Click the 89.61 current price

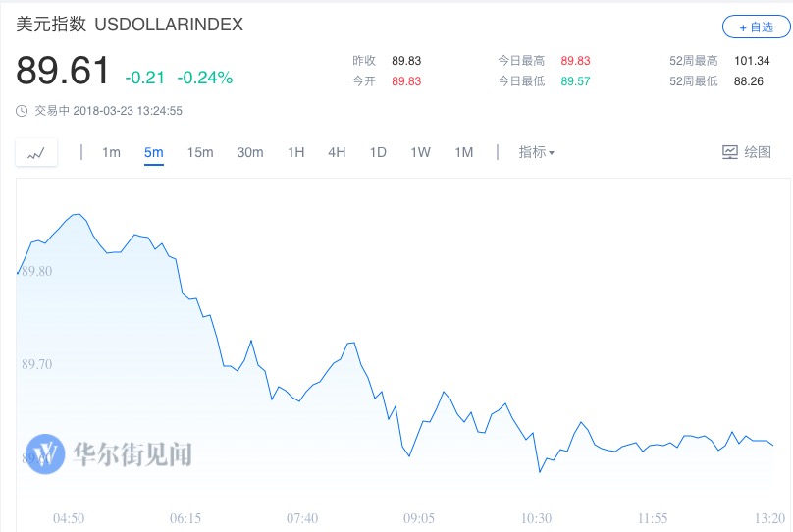click(x=63, y=72)
